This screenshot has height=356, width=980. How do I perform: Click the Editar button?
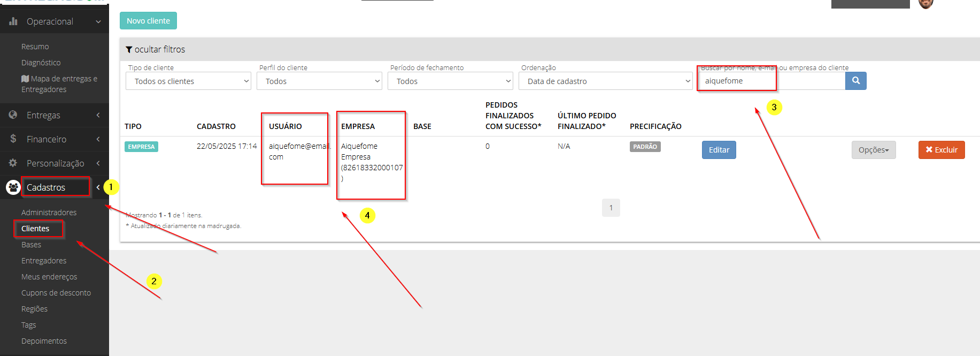click(719, 150)
